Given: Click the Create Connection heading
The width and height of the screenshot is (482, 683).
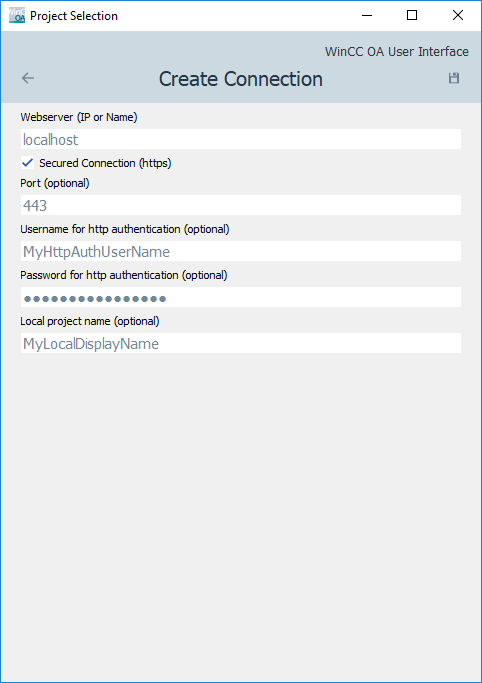Looking at the screenshot, I should [x=241, y=79].
